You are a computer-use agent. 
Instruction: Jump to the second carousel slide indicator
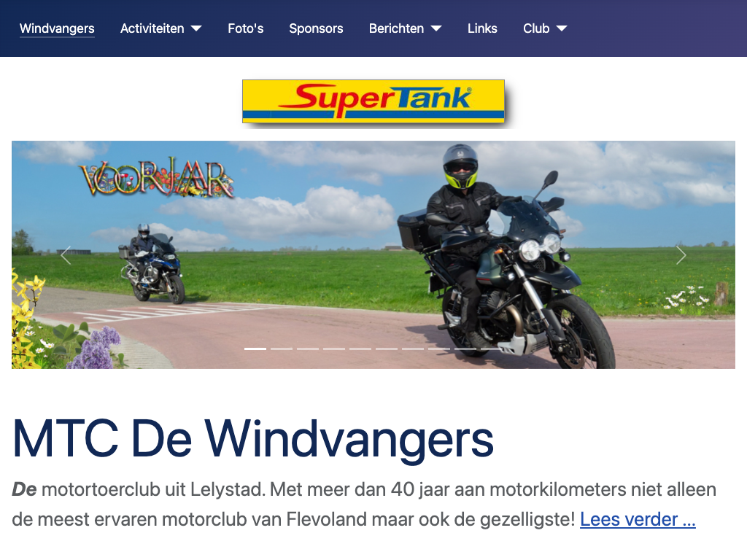(x=282, y=349)
